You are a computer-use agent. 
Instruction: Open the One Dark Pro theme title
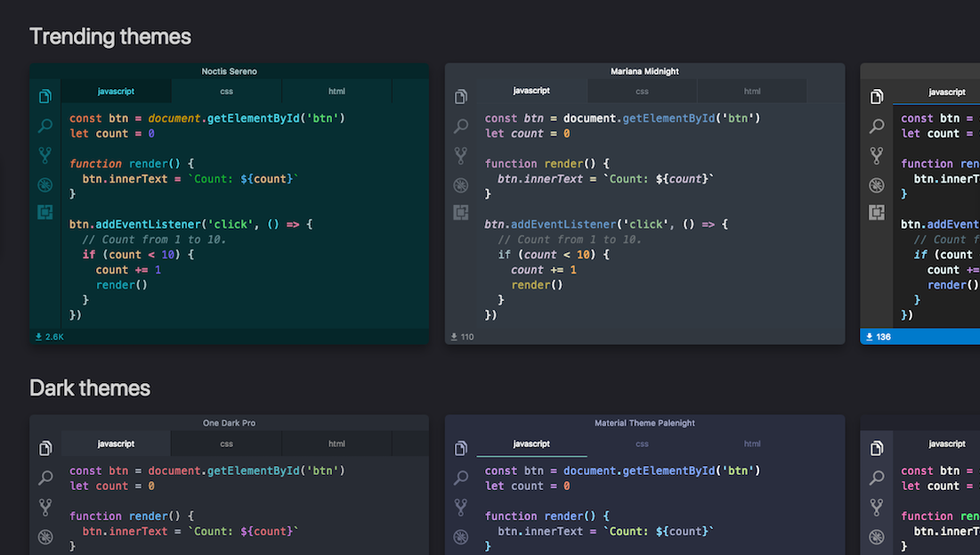click(x=229, y=423)
